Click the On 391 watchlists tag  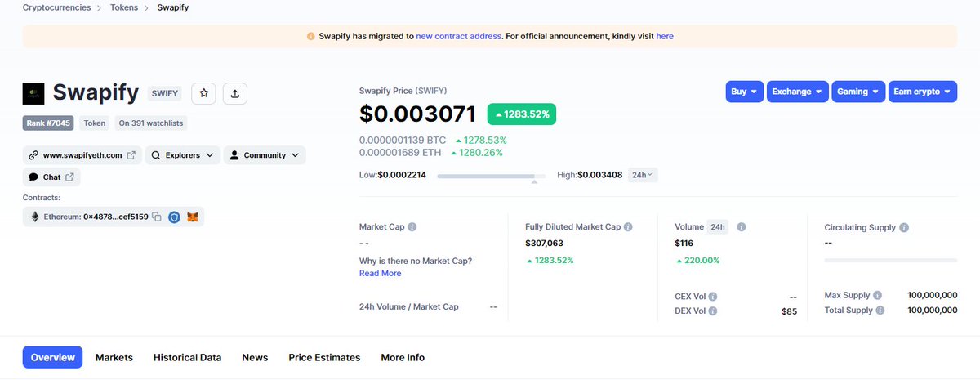[152, 123]
